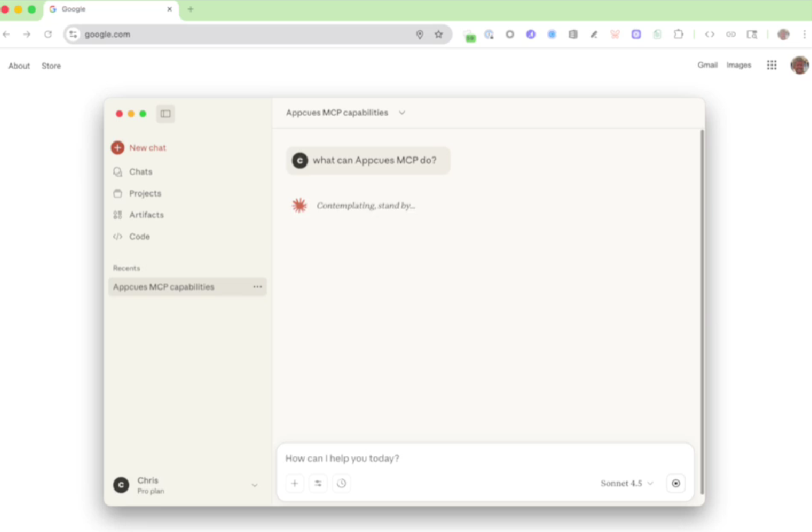The width and height of the screenshot is (812, 532).
Task: Open the Sonnet 4.5 model selector
Action: click(627, 484)
